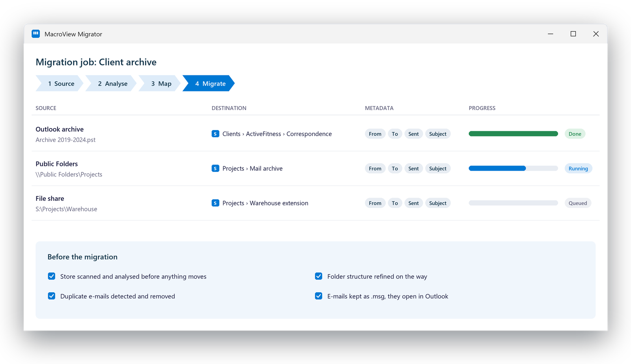Viewport: 631px width, 364px height.
Task: Click the Running status badge
Action: pos(578,168)
